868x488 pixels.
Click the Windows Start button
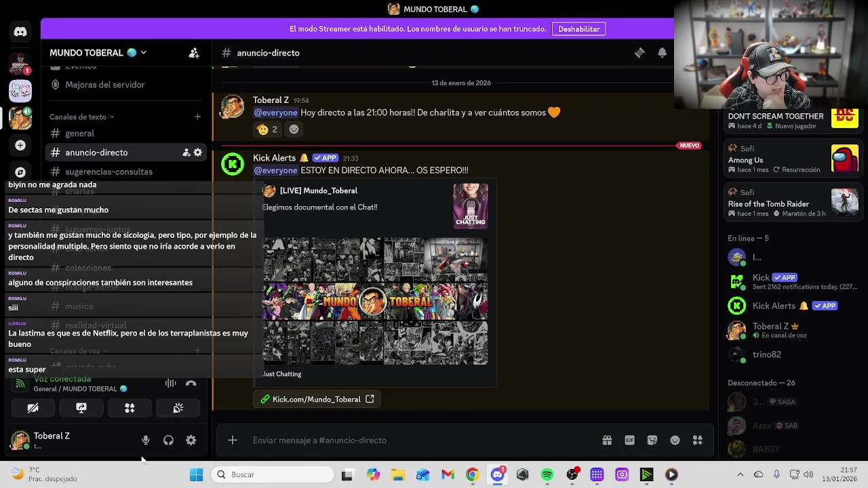196,474
